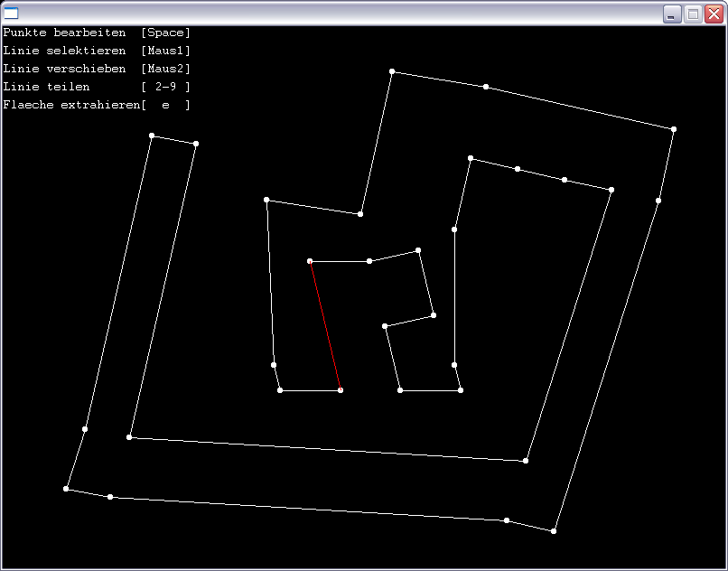Select the topmost vertex of the outer polygon

click(x=392, y=71)
